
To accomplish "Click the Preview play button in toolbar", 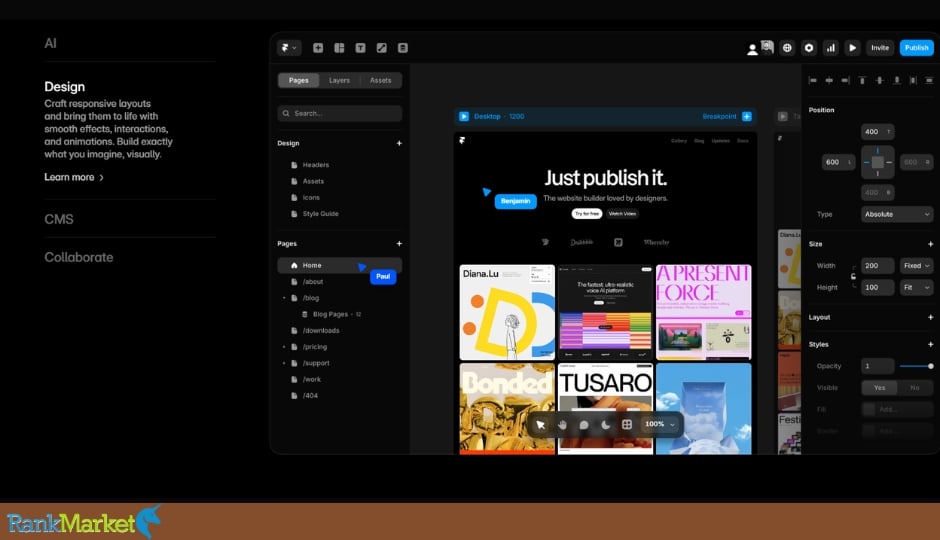I will tap(852, 48).
